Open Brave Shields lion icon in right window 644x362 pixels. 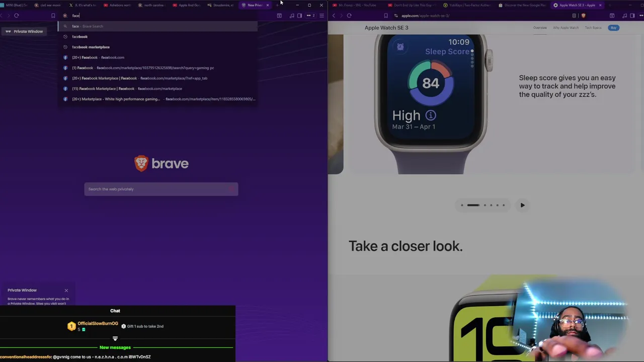point(583,16)
